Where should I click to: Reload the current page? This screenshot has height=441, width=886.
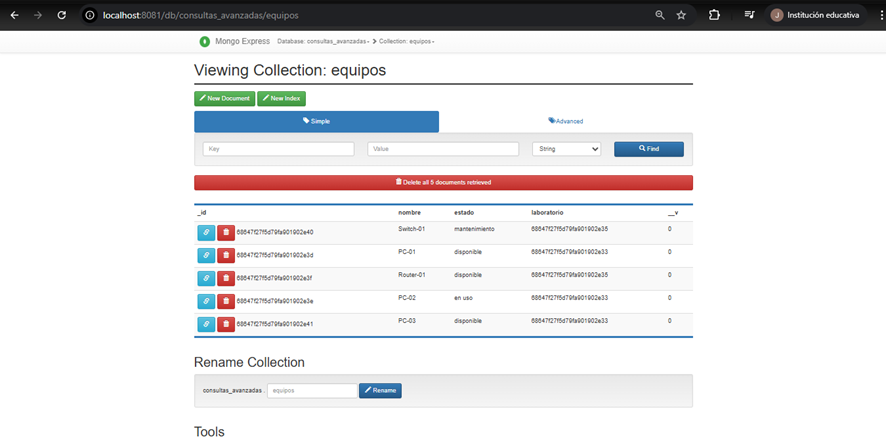point(62,15)
